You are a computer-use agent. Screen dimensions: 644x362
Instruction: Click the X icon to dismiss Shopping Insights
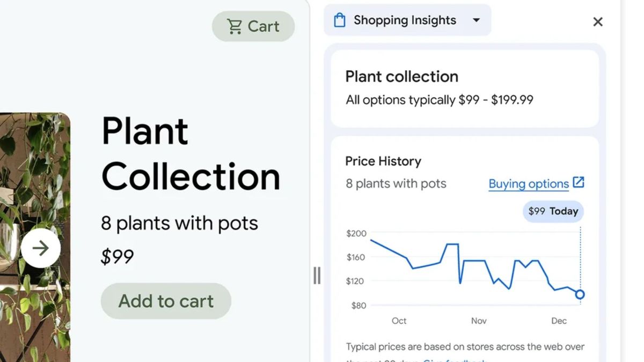pos(598,21)
